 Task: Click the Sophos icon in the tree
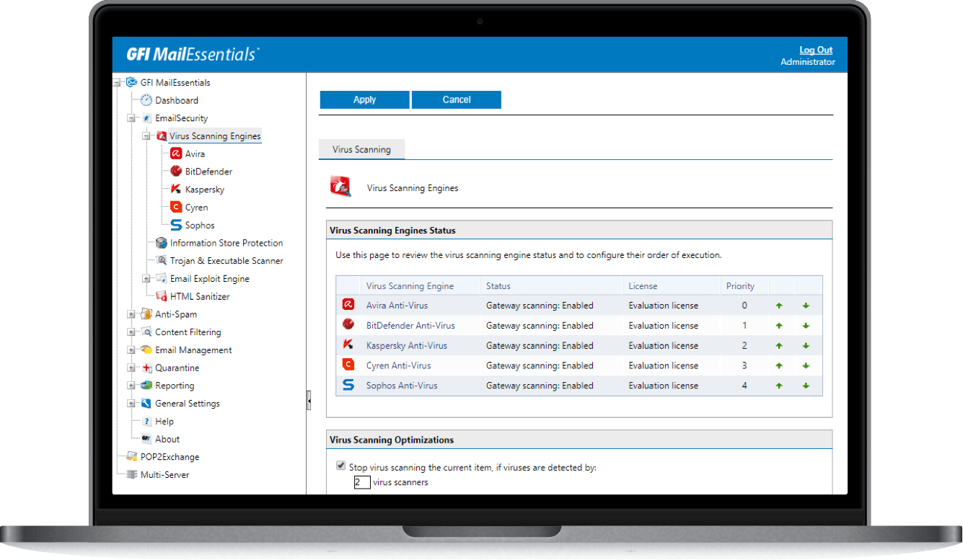[175, 225]
